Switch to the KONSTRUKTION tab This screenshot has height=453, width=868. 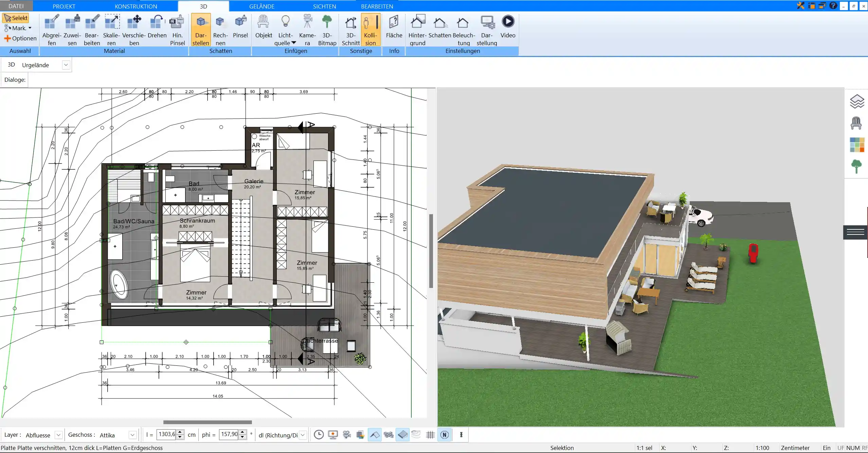136,6
